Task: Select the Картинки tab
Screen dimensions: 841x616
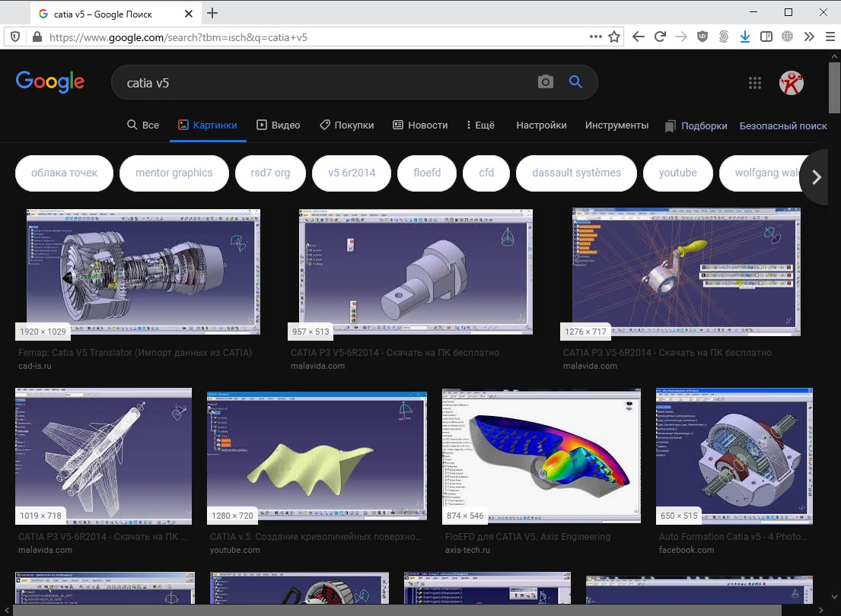Action: tap(208, 125)
